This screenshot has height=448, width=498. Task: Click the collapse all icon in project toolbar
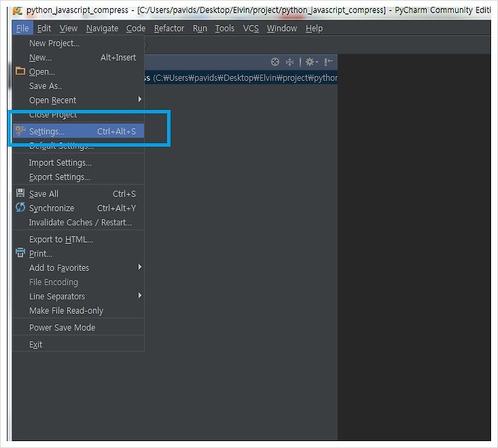[289, 62]
